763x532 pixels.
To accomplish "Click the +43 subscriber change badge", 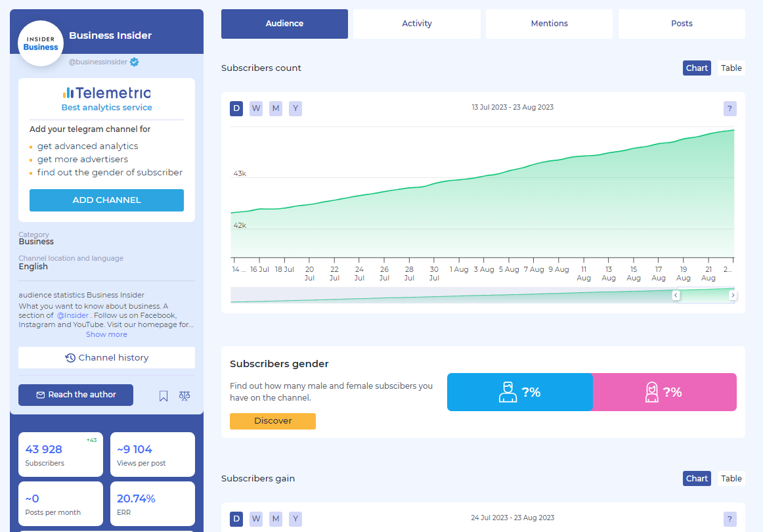I will (x=91, y=440).
